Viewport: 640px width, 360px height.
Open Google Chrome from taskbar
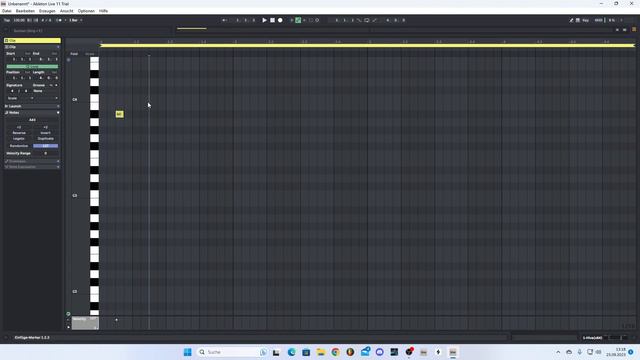pyautogui.click(x=336, y=352)
